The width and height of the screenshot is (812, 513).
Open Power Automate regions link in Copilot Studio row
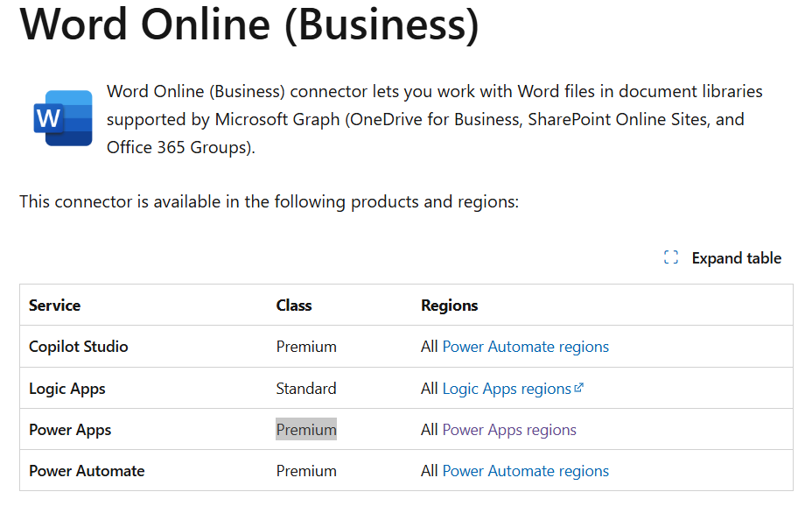point(525,347)
